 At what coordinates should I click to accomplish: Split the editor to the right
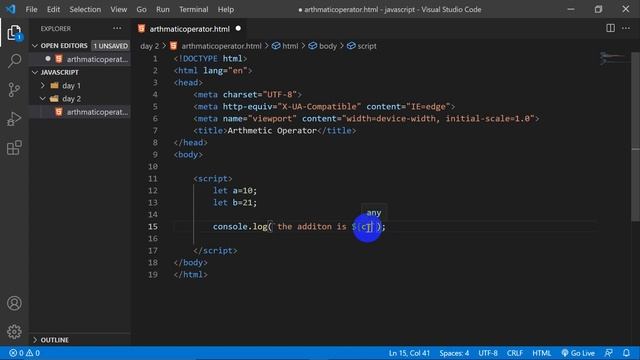[x=610, y=28]
